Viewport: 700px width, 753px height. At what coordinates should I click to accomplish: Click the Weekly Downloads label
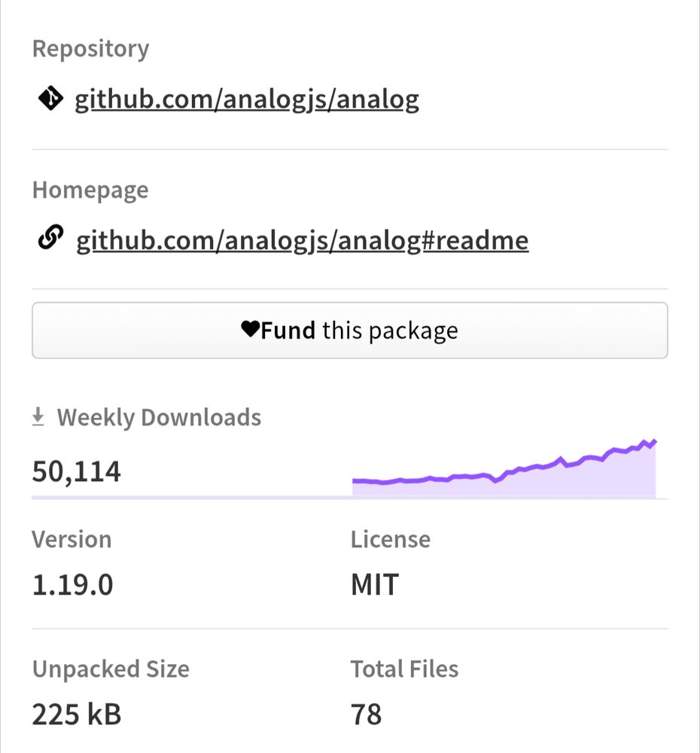coord(159,417)
